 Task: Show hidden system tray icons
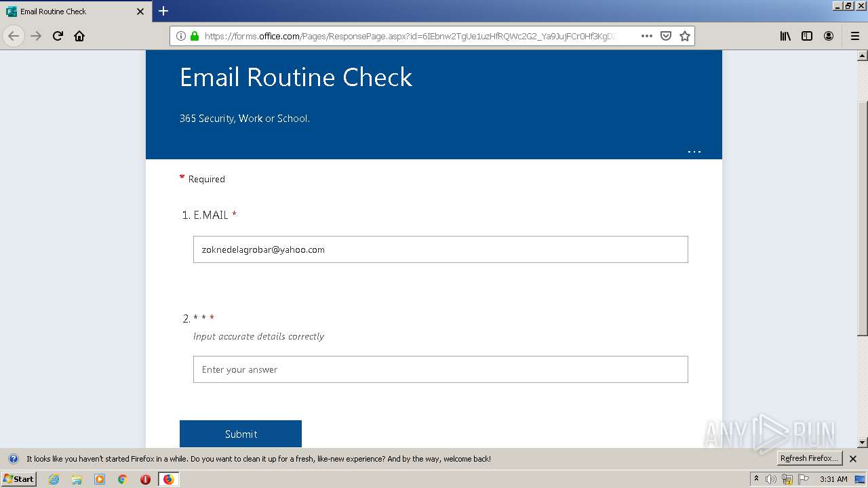756,479
